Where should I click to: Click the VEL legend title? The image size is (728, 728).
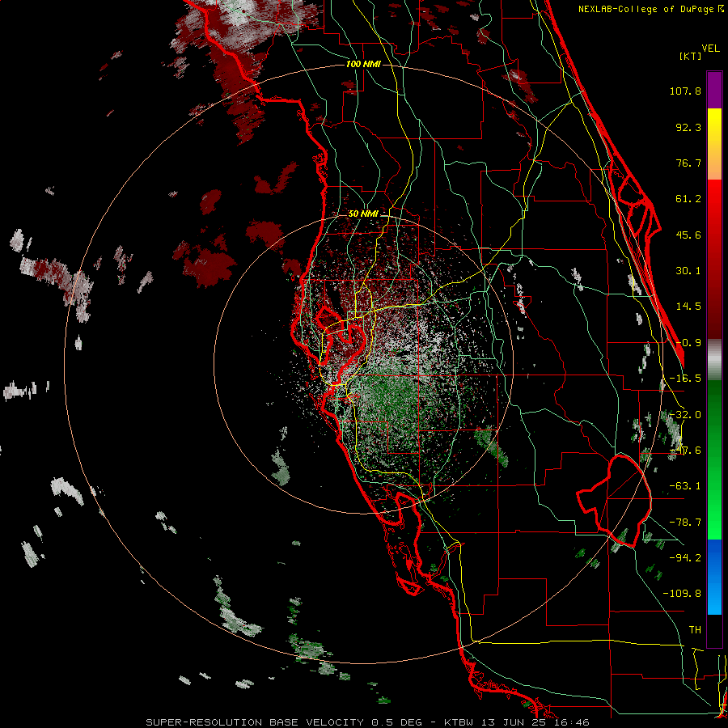[x=710, y=48]
